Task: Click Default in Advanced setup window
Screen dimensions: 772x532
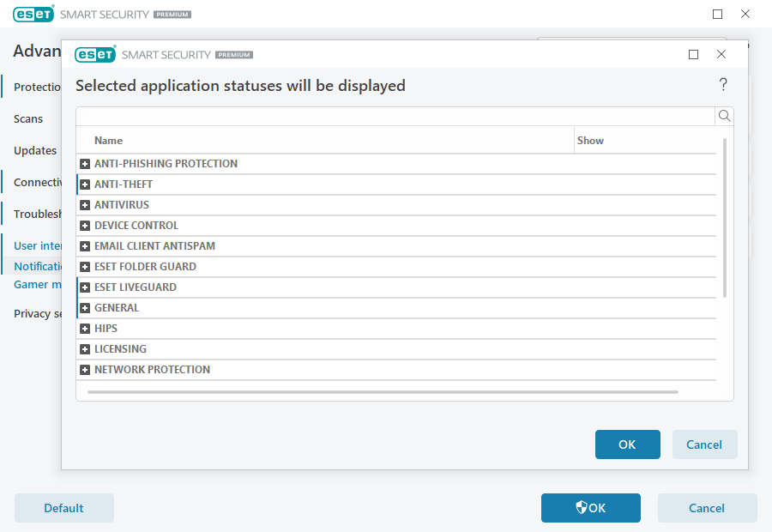Action: click(x=64, y=508)
